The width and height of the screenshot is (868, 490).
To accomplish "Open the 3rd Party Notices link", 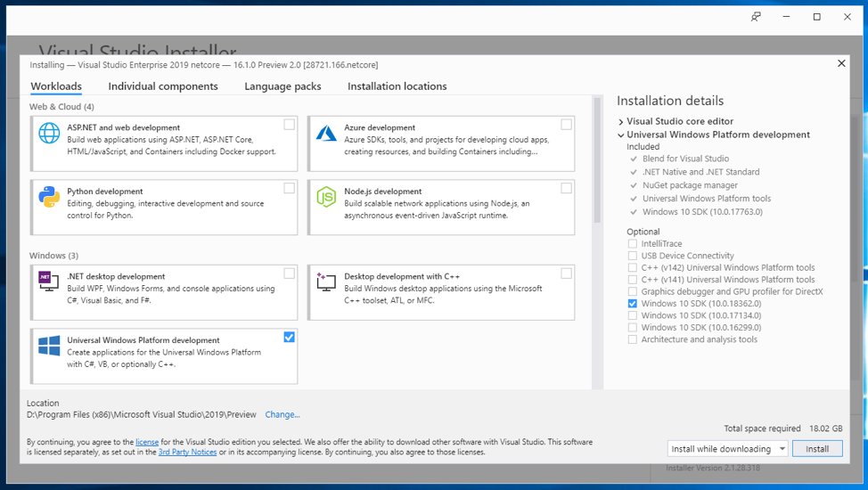I will pyautogui.click(x=188, y=452).
